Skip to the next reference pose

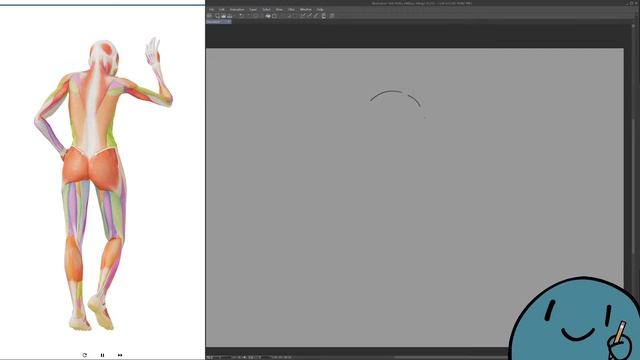(x=120, y=355)
